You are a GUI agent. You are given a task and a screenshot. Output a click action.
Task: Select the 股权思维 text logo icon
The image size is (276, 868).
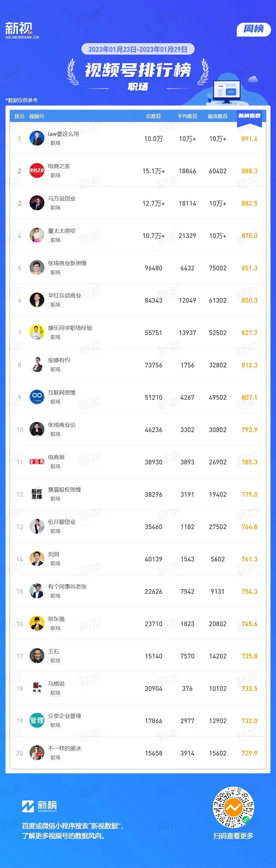[x=37, y=494]
